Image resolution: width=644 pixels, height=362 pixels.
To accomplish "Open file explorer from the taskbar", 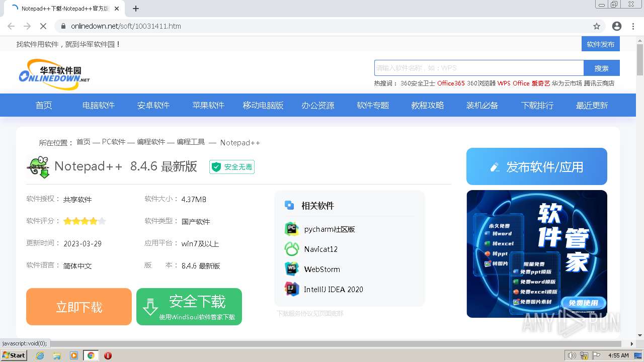I will 57,355.
